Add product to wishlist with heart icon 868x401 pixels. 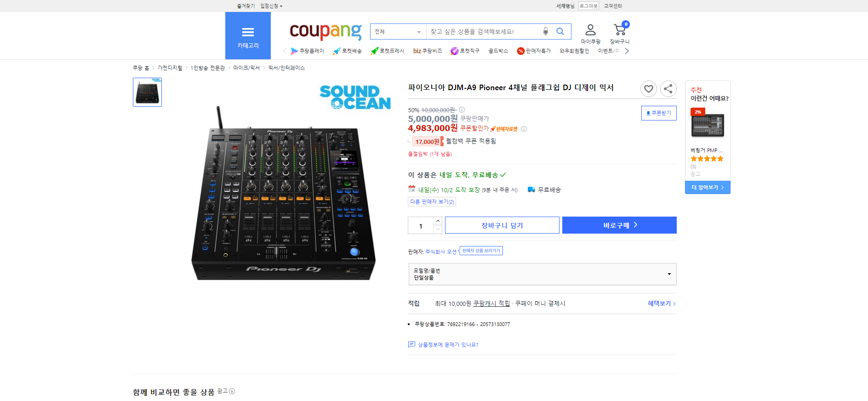[x=648, y=89]
